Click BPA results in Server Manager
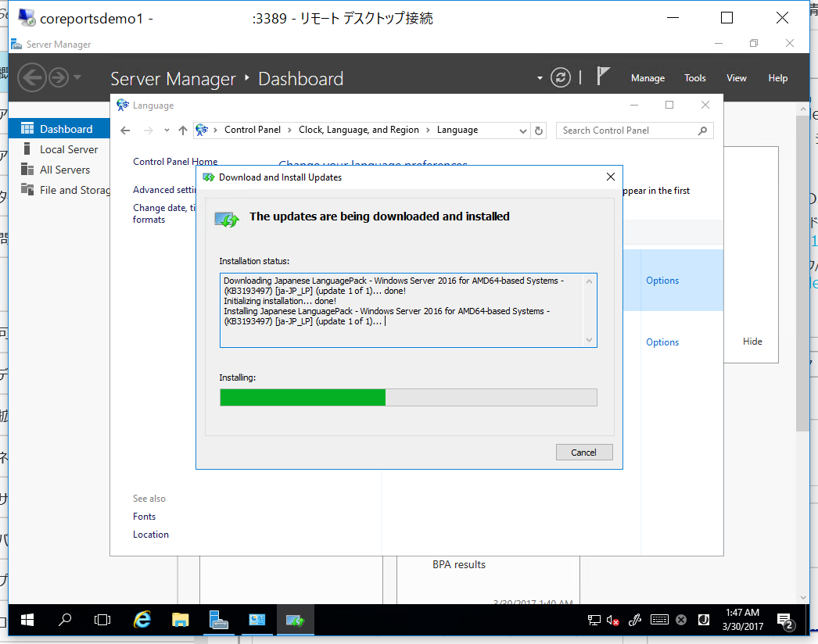The image size is (818, 644). (x=459, y=565)
